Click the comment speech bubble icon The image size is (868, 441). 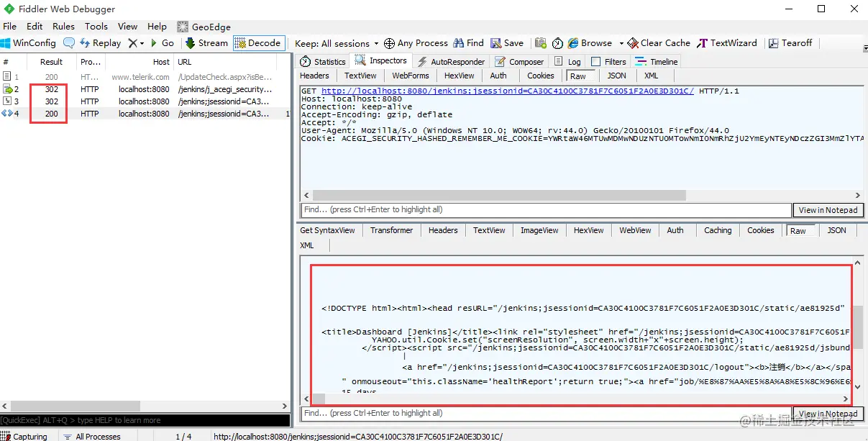coord(69,43)
